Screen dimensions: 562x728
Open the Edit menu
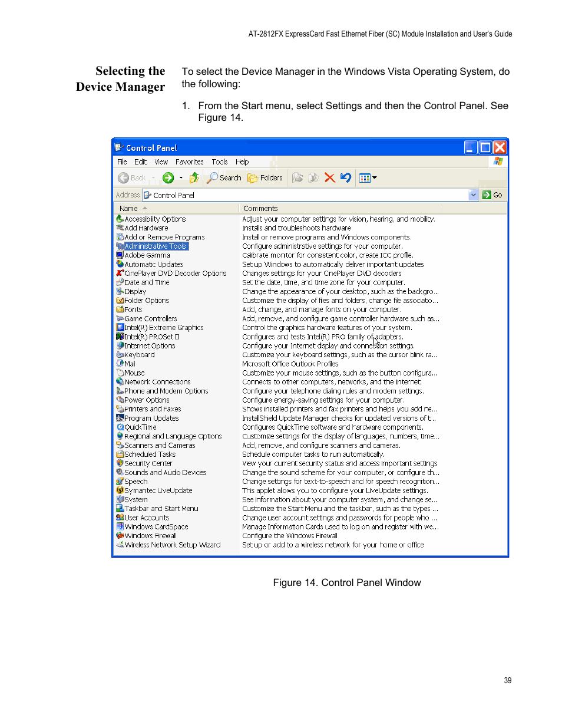coord(140,162)
